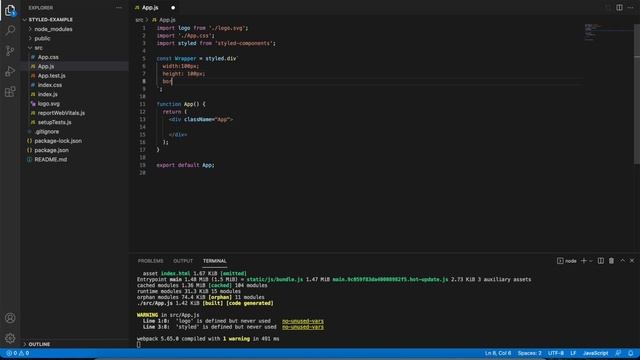640x360 pixels.
Task: Collapse the src folder
Action: point(38,48)
